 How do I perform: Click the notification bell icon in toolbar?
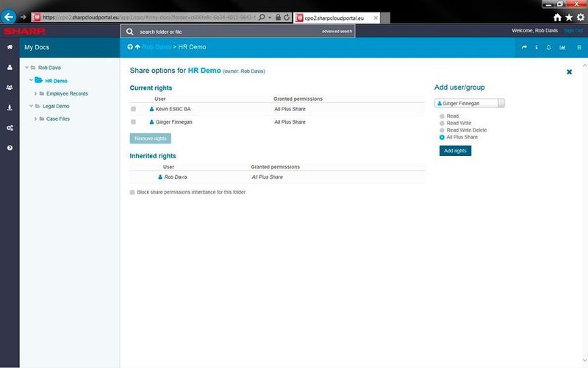[548, 47]
